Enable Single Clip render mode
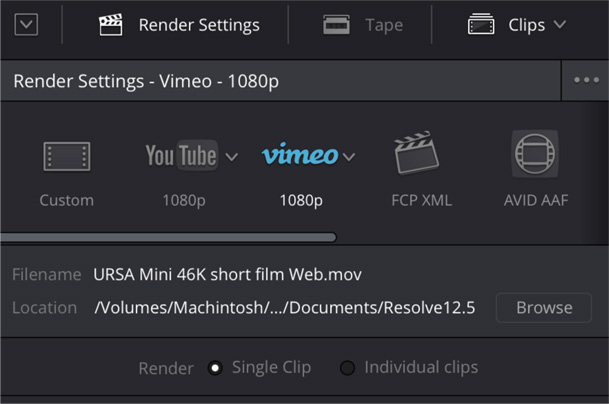The width and height of the screenshot is (609, 404). [215, 368]
